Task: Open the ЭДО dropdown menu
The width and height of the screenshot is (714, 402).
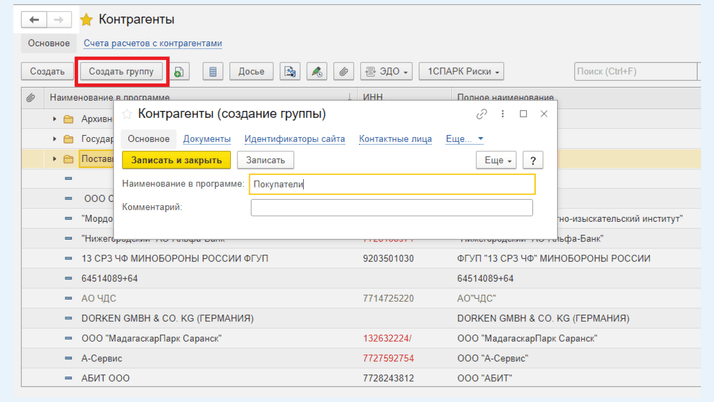Action: [387, 72]
